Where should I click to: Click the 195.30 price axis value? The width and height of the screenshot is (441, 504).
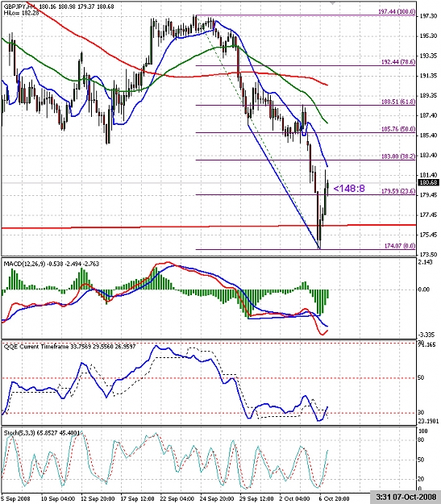tap(428, 36)
